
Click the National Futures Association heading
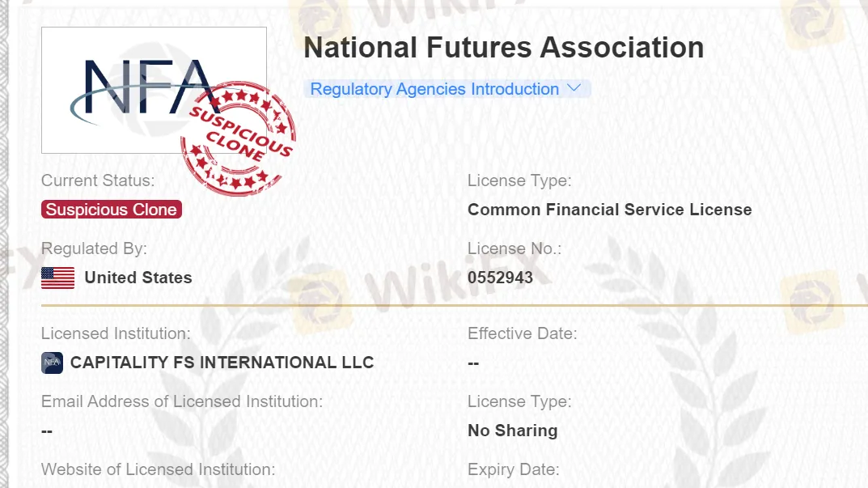point(503,48)
